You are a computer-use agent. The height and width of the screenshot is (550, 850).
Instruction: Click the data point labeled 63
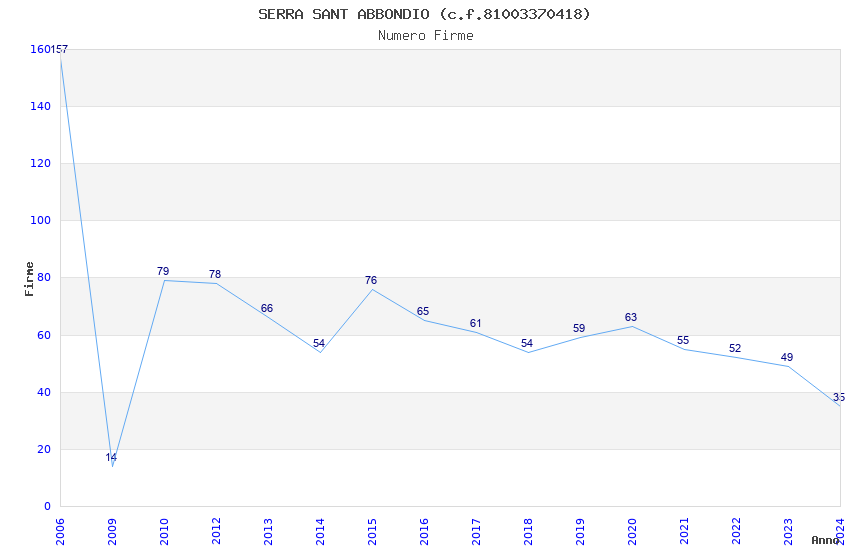pyautogui.click(x=631, y=317)
